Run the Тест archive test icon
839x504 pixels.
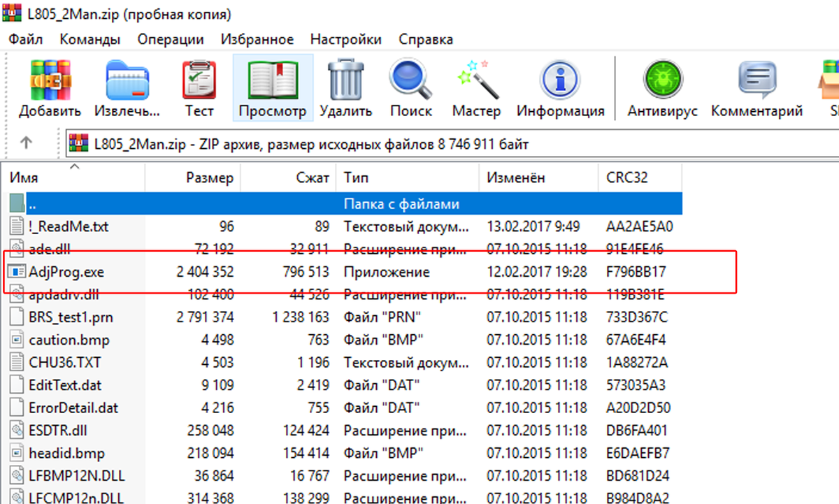(199, 80)
